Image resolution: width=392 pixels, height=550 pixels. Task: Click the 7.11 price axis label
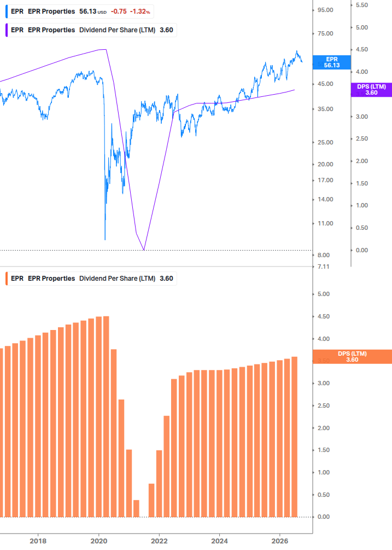(x=323, y=267)
